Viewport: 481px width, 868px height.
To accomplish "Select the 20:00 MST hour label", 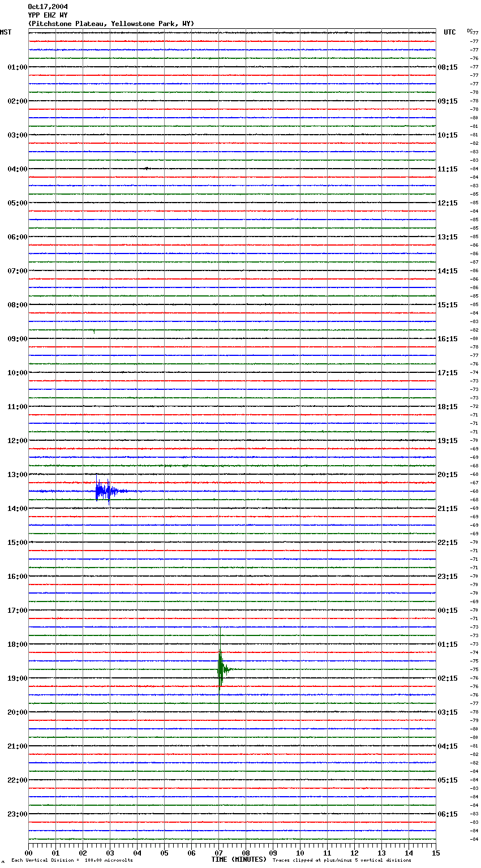I will [x=18, y=712].
